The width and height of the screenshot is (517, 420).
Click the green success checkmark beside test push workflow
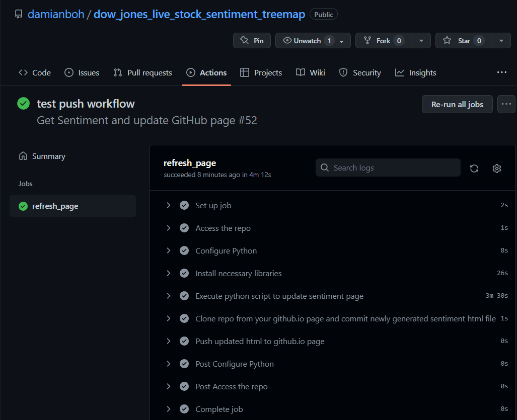(x=24, y=104)
